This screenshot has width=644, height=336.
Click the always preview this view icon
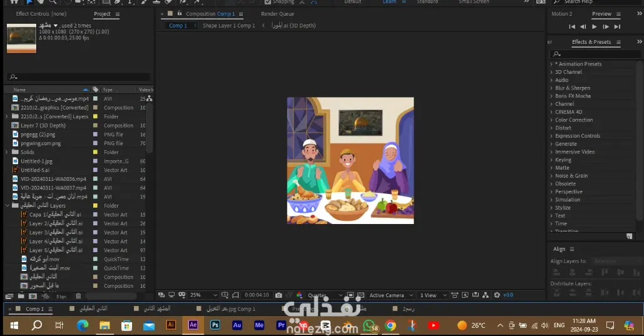pyautogui.click(x=161, y=295)
